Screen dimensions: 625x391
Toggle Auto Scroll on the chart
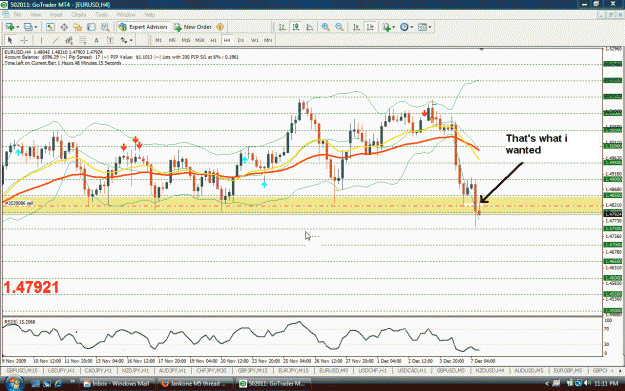pyautogui.click(x=356, y=27)
